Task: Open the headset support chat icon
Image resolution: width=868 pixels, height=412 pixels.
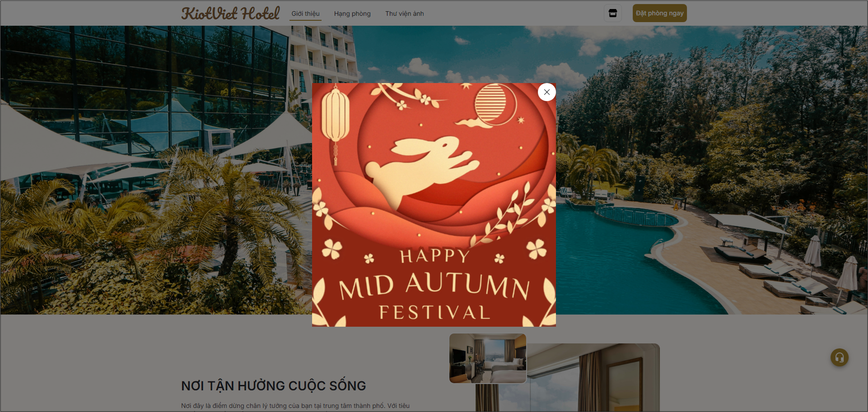Action: tap(839, 357)
